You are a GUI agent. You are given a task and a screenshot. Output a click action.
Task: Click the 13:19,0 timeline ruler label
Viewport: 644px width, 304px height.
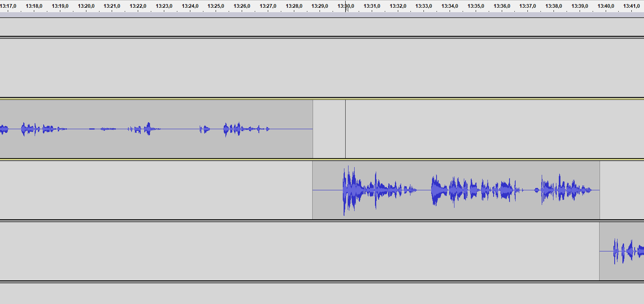60,6
